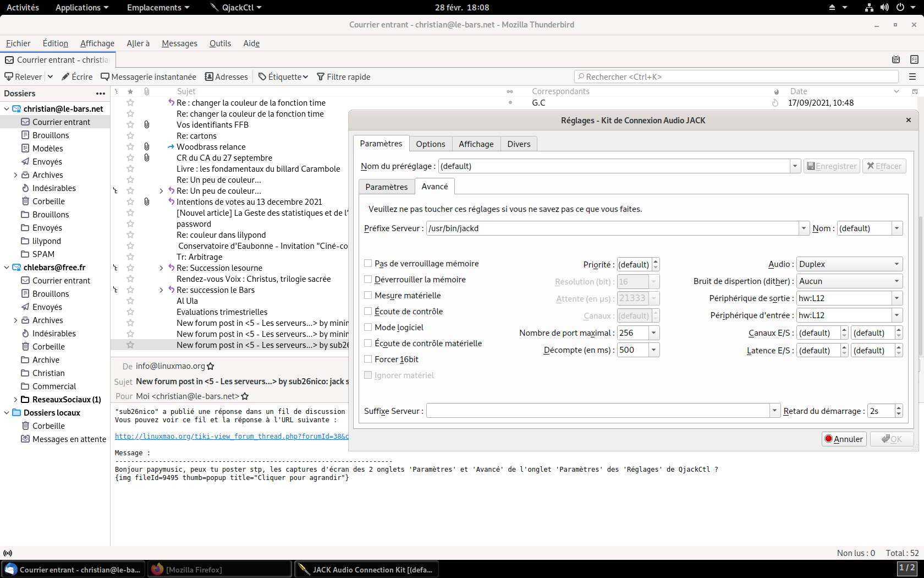This screenshot has width=924, height=578.
Task: Open the 'Périphérique d'entrée' dropdown
Action: (x=897, y=315)
